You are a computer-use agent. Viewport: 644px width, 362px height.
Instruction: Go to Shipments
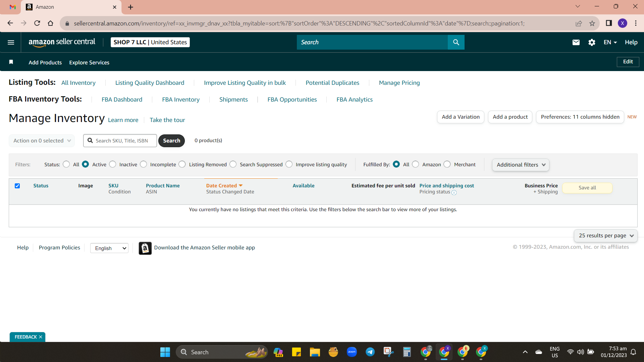click(x=233, y=100)
